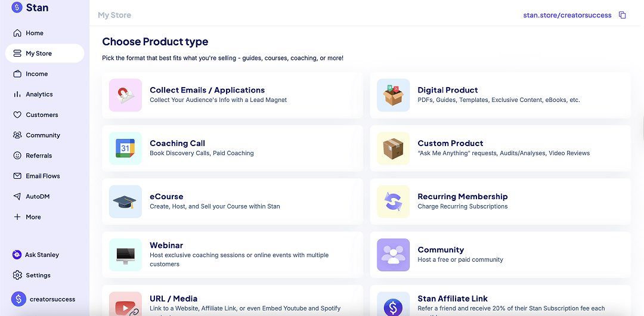Select Coaching Call product type
The image size is (644, 316).
coord(233,148)
